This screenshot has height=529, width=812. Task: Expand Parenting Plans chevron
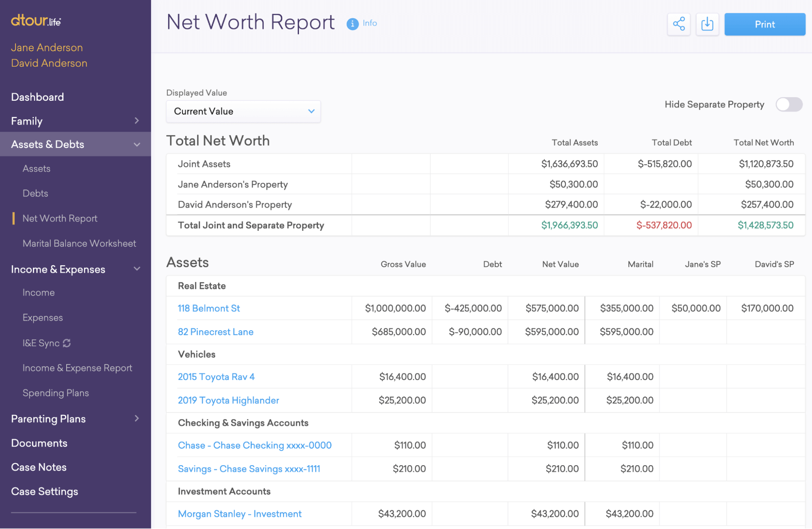(x=136, y=418)
